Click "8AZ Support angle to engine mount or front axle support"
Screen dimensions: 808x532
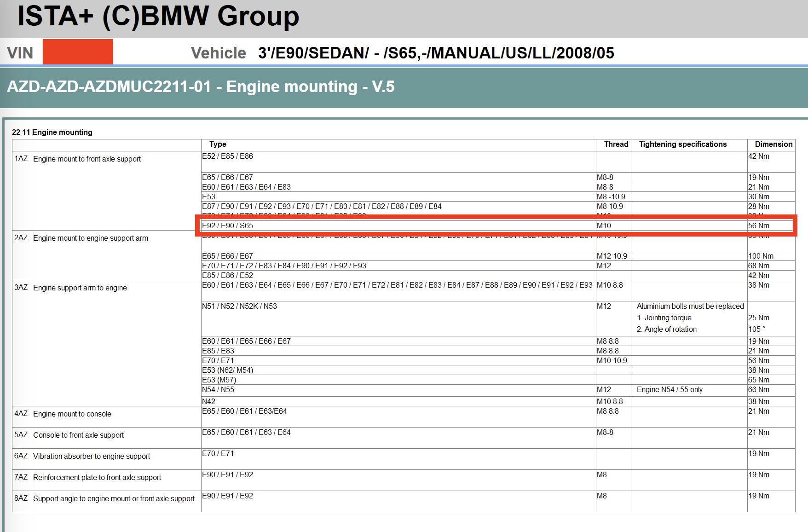point(104,498)
